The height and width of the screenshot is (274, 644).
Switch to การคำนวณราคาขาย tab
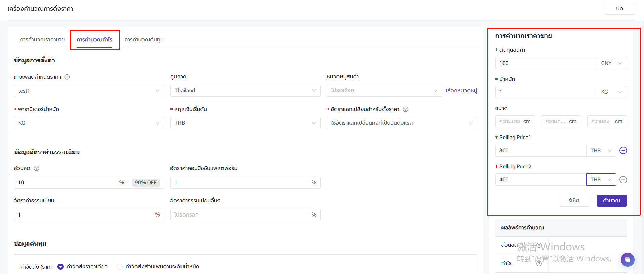tap(42, 40)
